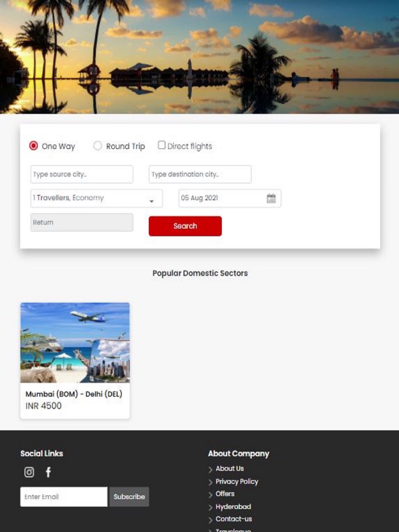Click the Search flights button
This screenshot has height=532, width=399.
185,226
